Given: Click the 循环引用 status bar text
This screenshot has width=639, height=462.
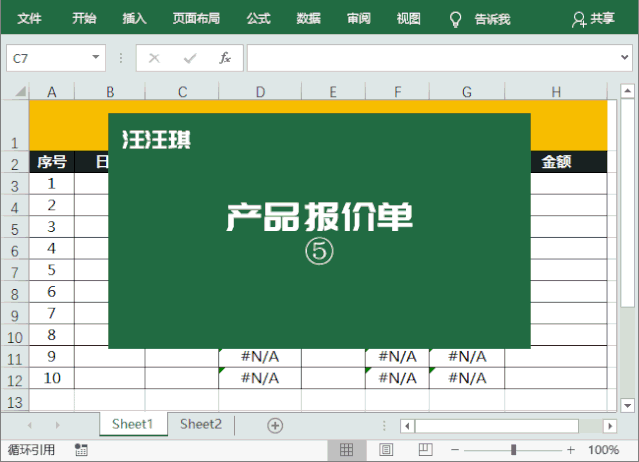Looking at the screenshot, I should click(x=31, y=450).
